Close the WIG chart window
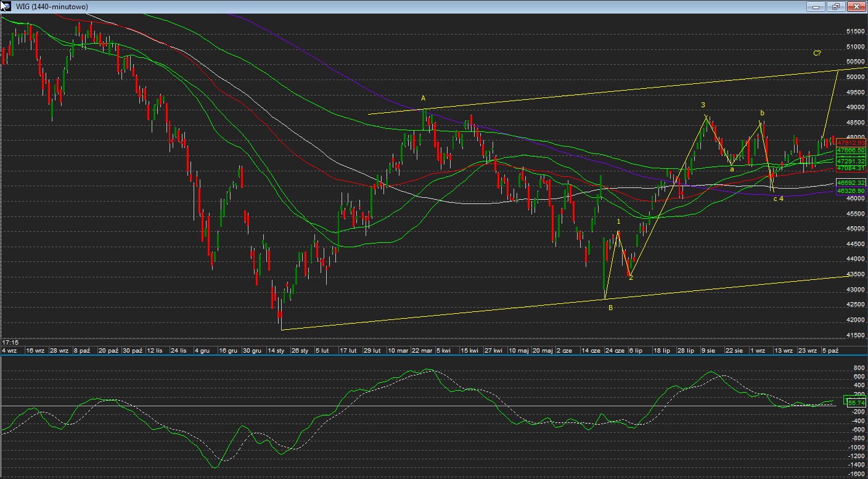The image size is (868, 479). pos(856,7)
